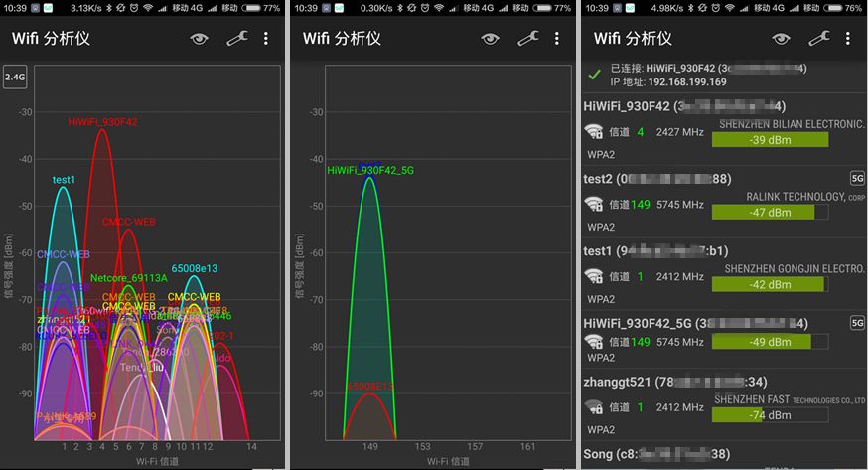Screen dimensions: 868x470
Task: Tap the eye view icon on the 5G channel graph screen
Action: (490, 39)
